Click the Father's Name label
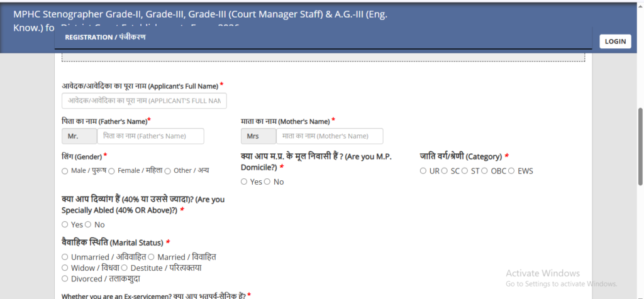Image resolution: width=644 pixels, height=299 pixels. 106,121
